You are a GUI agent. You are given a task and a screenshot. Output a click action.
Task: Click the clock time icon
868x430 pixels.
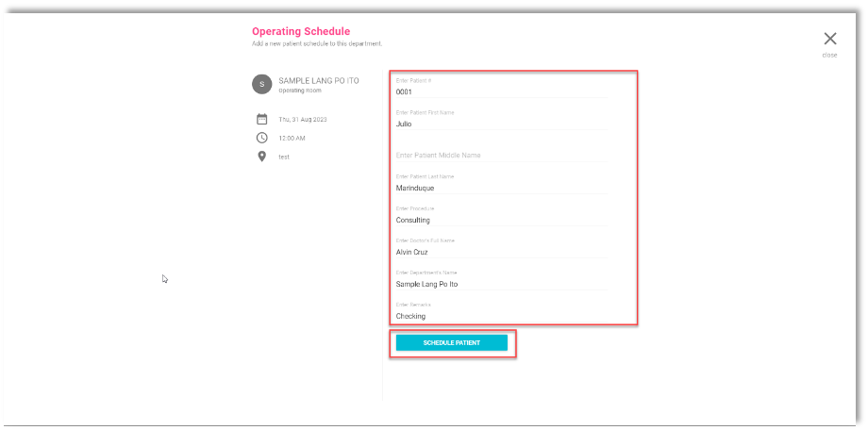pos(262,138)
